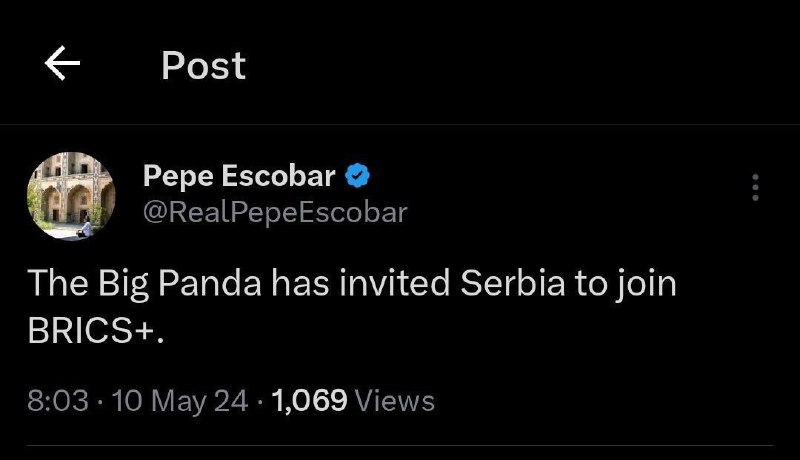Click the seated person in the avatar photo
The width and height of the screenshot is (800, 460).
87,228
